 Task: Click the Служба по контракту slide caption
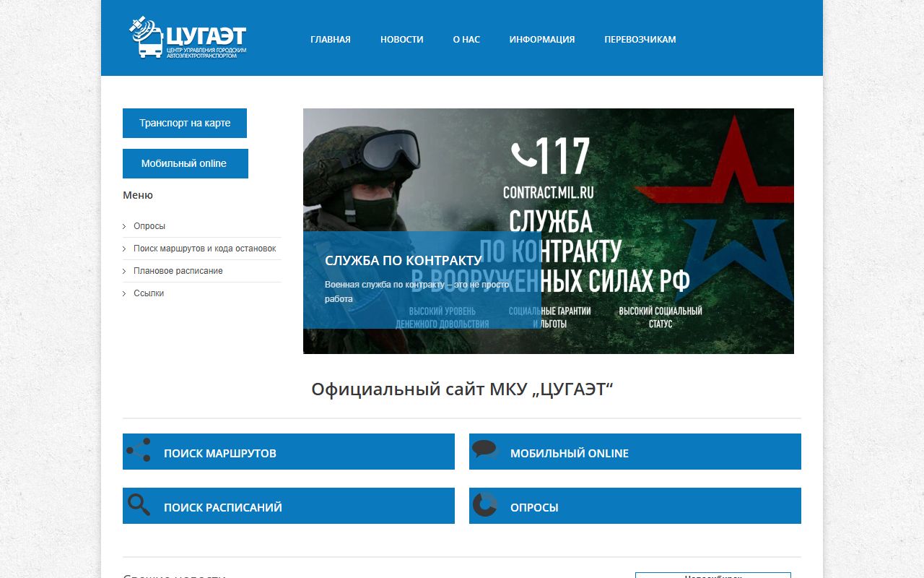pyautogui.click(x=404, y=261)
